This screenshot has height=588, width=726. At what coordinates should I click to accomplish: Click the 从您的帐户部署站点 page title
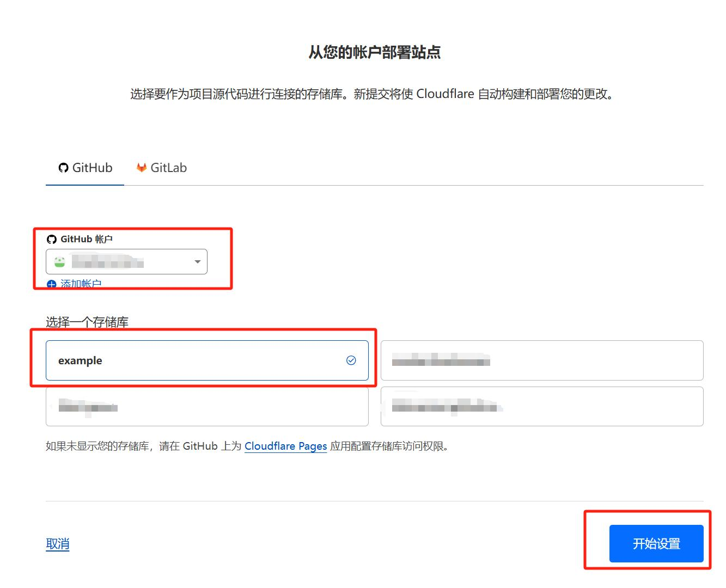click(x=375, y=52)
